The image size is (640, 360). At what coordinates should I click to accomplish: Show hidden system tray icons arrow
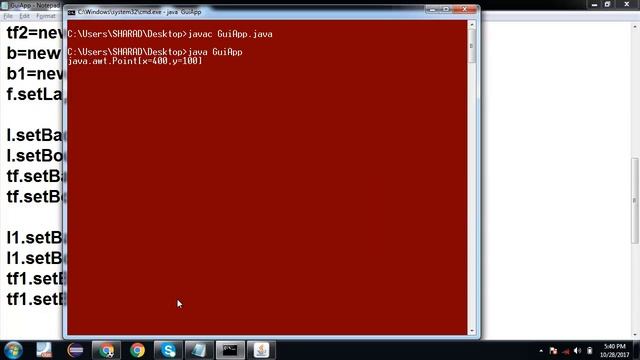541,351
